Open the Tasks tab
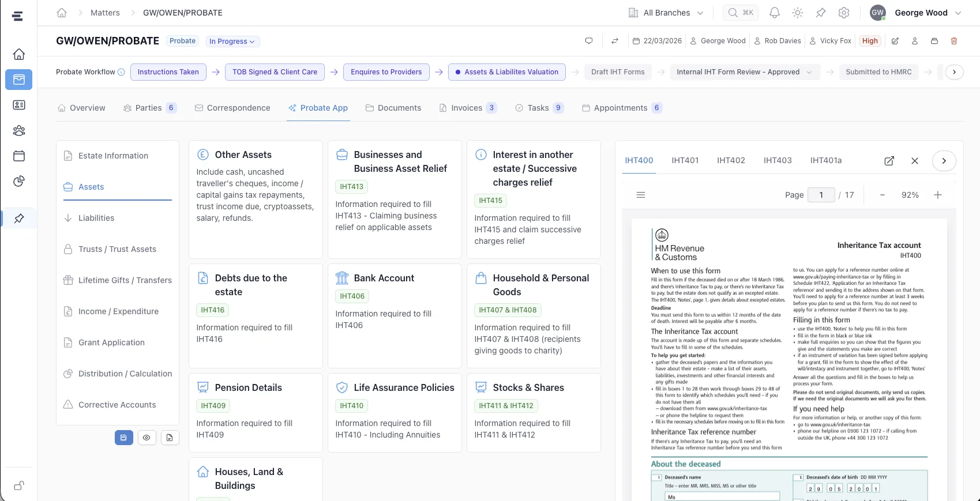The height and width of the screenshot is (501, 980). tap(539, 108)
